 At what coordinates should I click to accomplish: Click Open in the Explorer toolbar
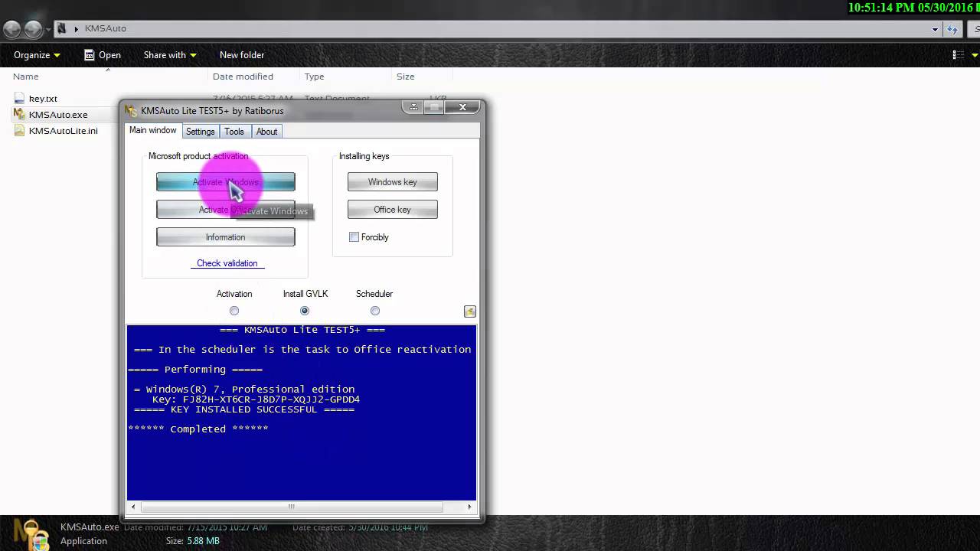coord(103,55)
